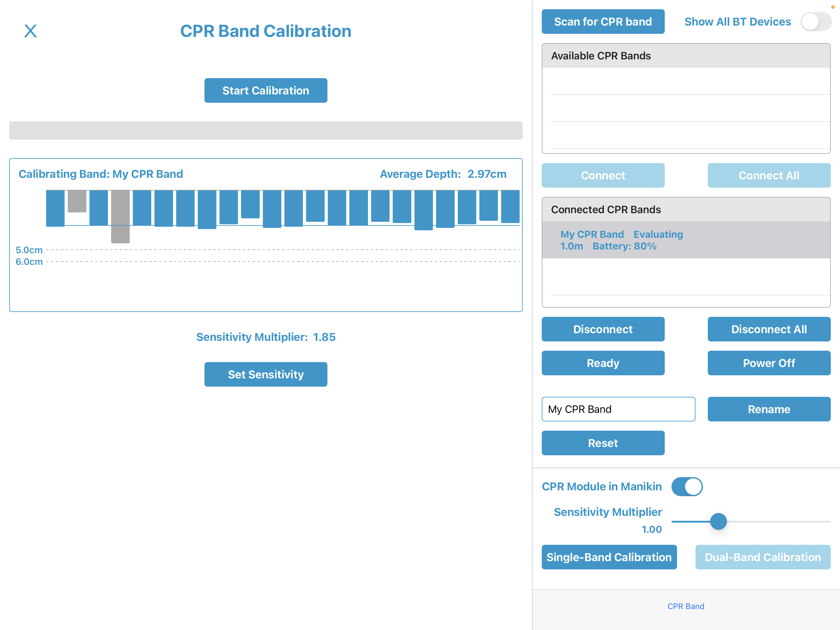Close the CPR Band Calibration screen
This screenshot has width=840, height=630.
30,31
